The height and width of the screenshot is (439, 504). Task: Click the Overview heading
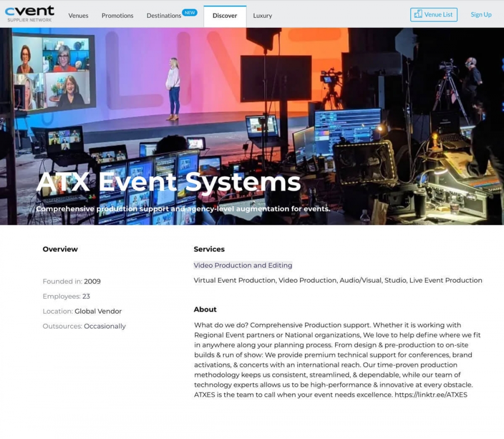(x=60, y=249)
